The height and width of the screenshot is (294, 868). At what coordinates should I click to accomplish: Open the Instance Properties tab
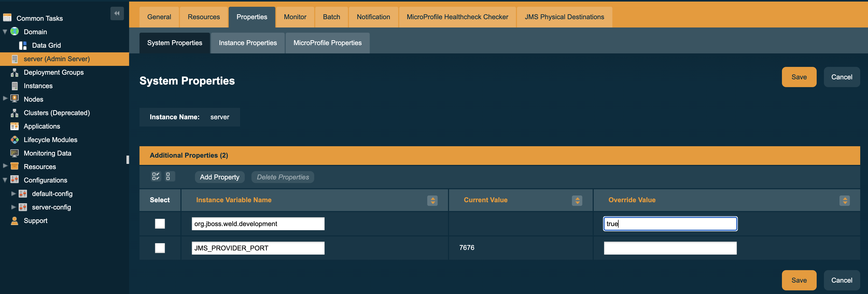click(248, 43)
